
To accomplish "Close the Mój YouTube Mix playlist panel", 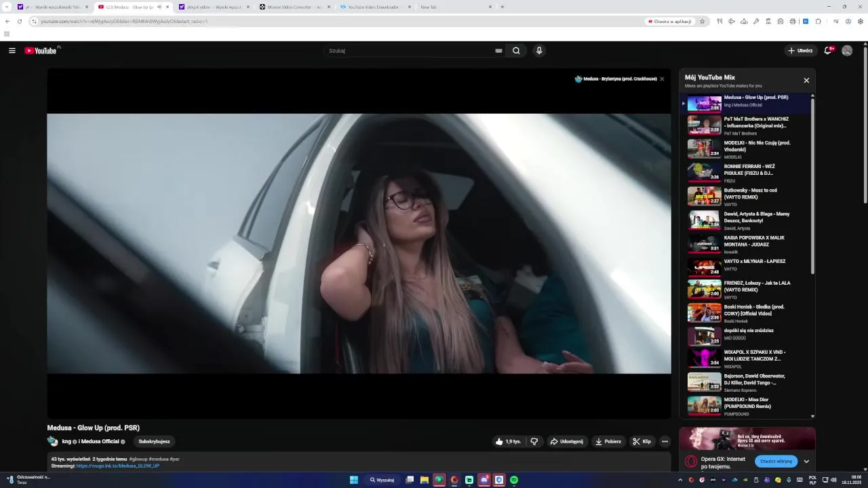I will coord(806,80).
